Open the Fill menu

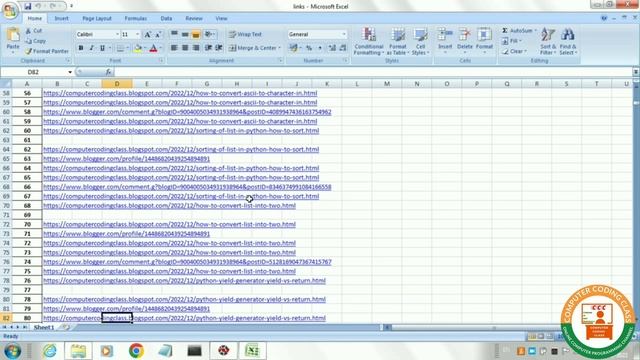512,41
